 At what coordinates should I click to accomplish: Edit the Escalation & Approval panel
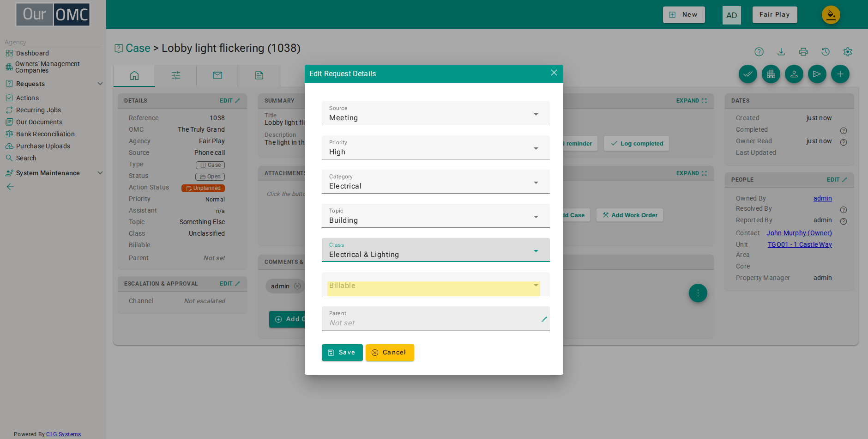pos(229,284)
